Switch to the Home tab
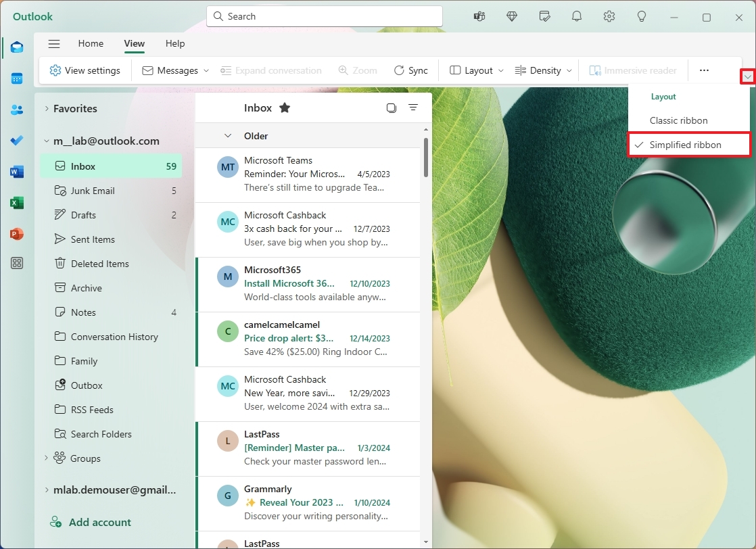The width and height of the screenshot is (756, 549). point(91,43)
